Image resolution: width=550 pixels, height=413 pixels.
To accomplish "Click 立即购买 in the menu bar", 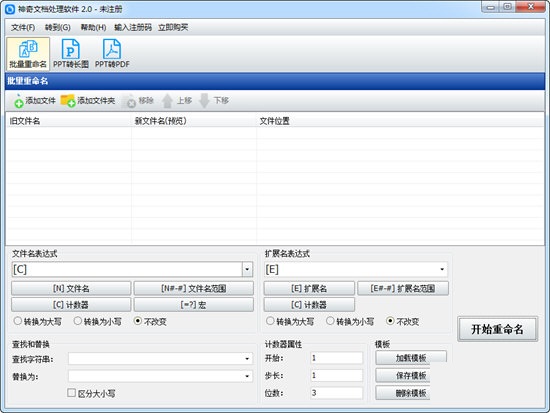I will [173, 27].
